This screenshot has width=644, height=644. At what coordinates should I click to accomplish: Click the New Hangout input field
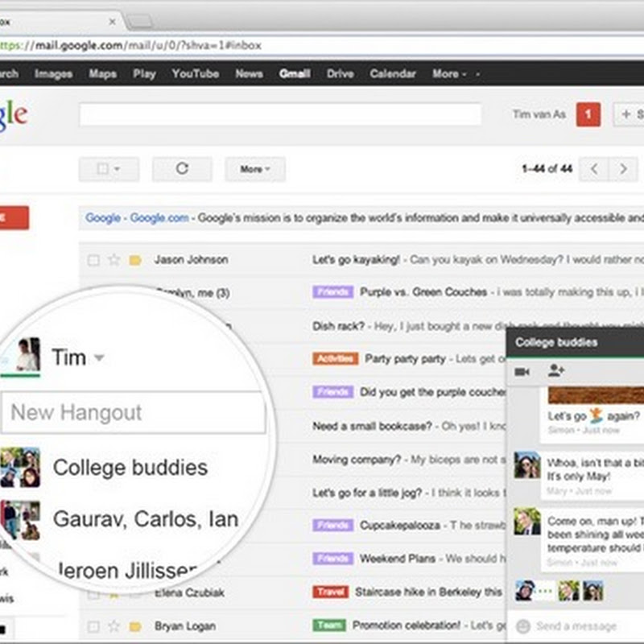tap(133, 412)
